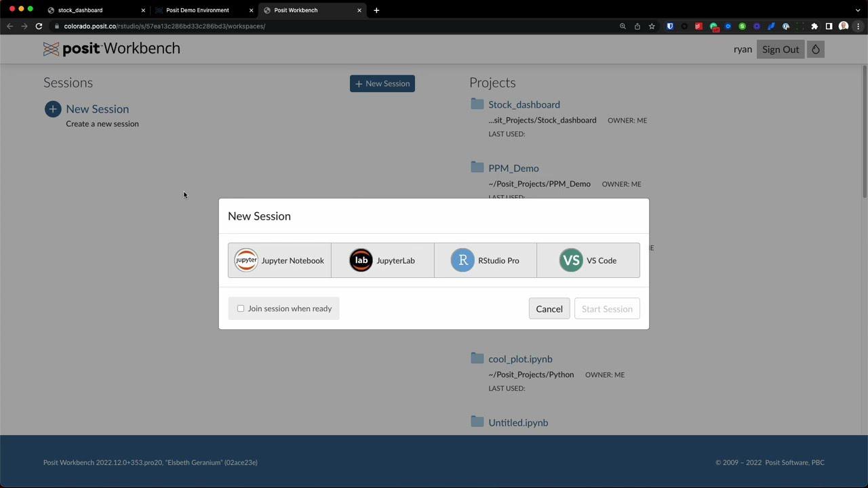The height and width of the screenshot is (488, 868).
Task: Click the Posit Workbench logo
Action: (111, 48)
